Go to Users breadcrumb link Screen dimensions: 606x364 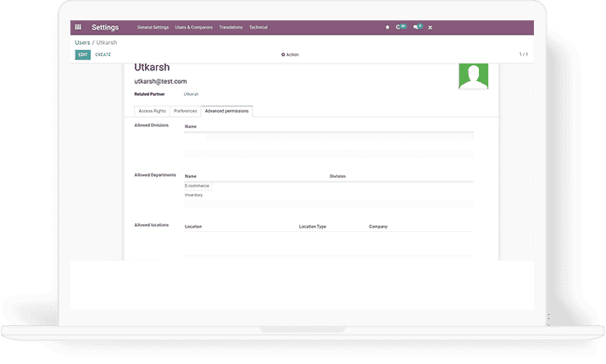point(82,42)
